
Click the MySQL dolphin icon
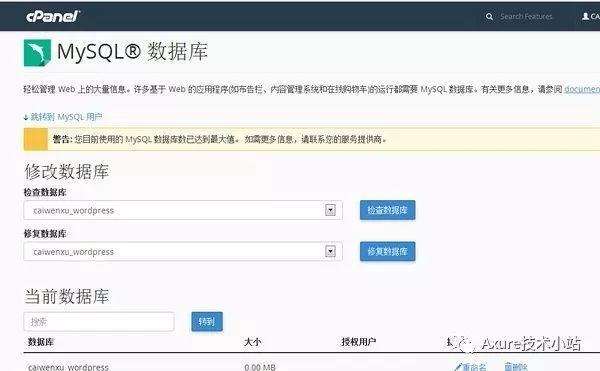[37, 53]
